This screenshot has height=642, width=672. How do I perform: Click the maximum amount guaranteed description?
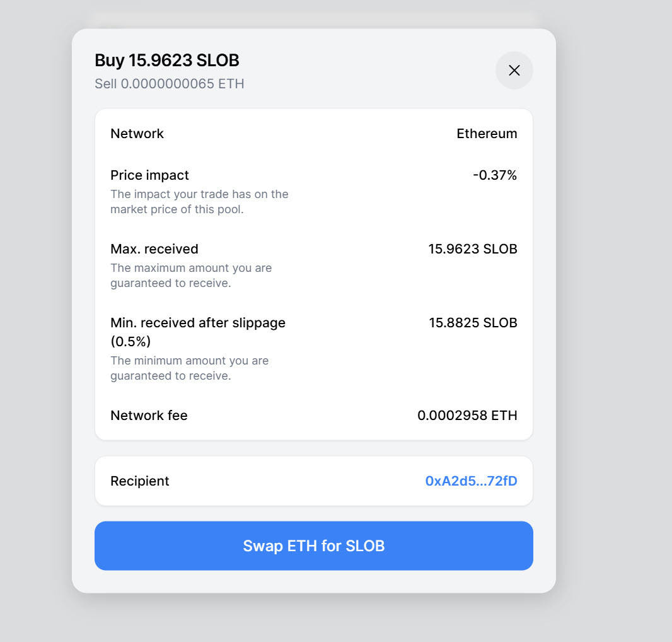coord(191,276)
